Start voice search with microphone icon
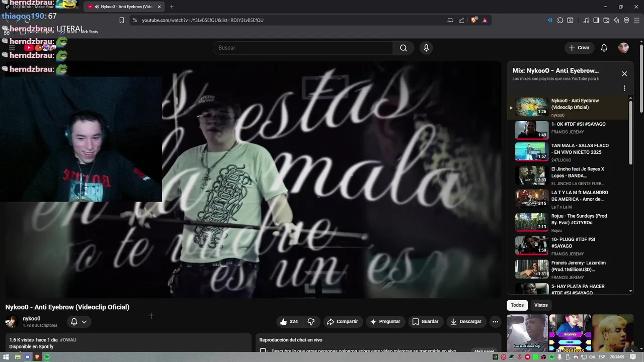Screen dimensions: 644x362 426,48
